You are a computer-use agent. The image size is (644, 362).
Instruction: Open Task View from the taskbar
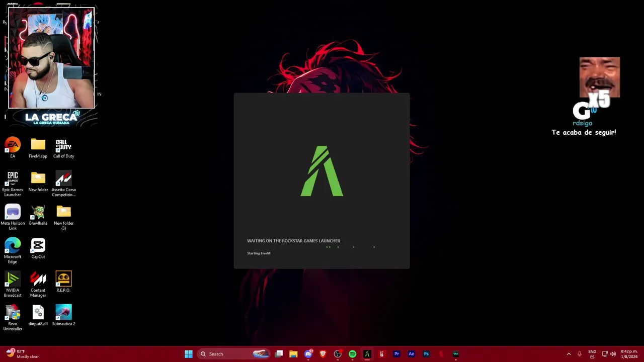(x=279, y=354)
